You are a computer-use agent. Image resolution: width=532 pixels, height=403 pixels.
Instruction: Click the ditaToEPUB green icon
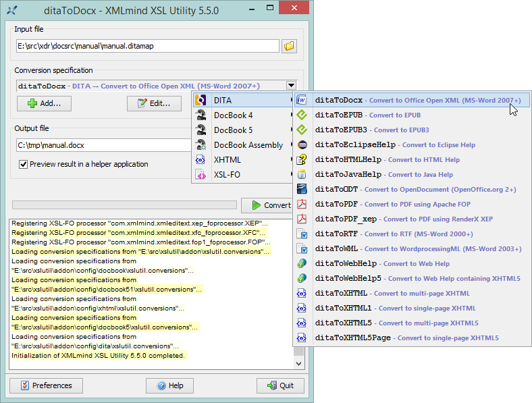[302, 115]
